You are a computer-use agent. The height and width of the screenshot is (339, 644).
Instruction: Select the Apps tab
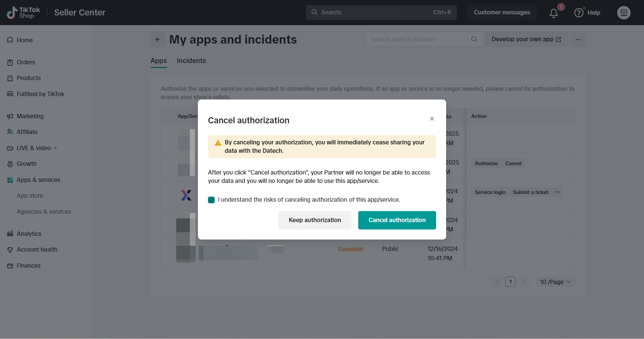[159, 61]
